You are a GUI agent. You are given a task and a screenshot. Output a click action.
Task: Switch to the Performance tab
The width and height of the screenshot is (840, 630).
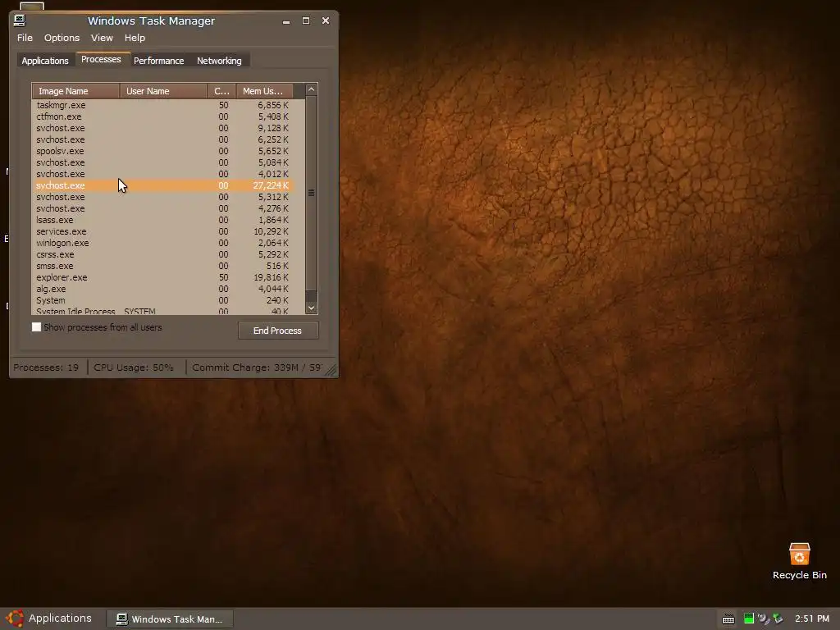coord(158,61)
